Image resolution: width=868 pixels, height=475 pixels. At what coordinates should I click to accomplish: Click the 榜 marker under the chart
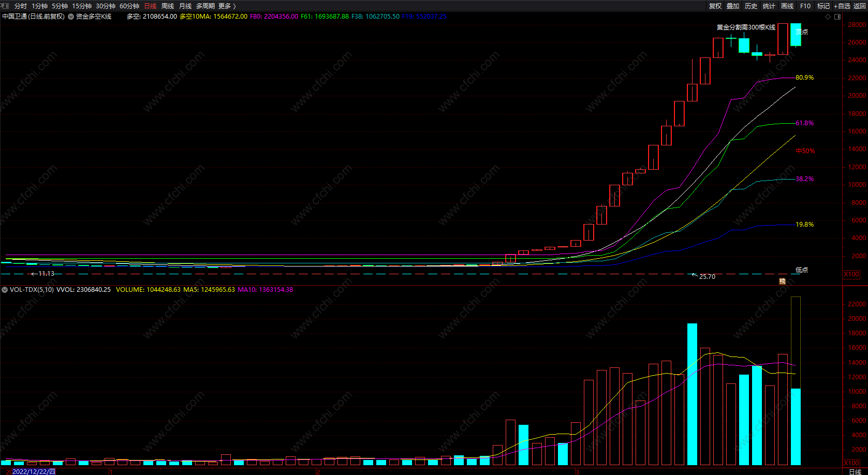(783, 281)
